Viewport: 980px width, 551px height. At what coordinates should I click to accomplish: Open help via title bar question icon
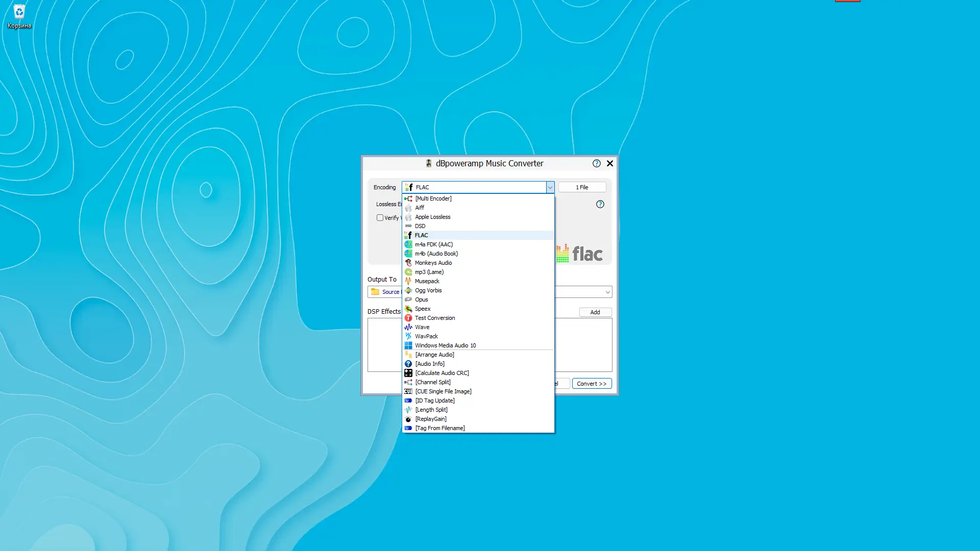click(596, 163)
